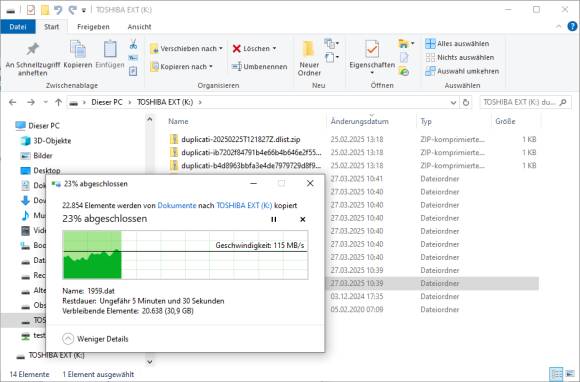Open the Ansicht ribbon tab
This screenshot has width=580, height=382.
pos(139,27)
